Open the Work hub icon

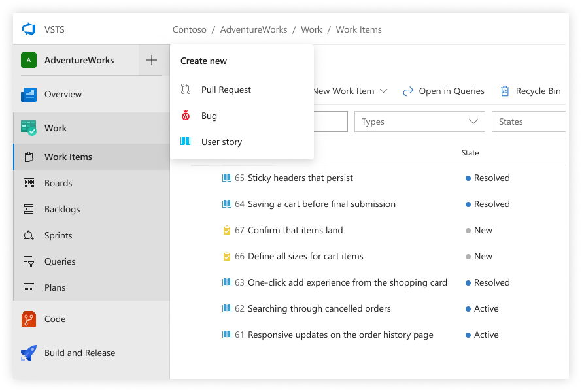(x=29, y=128)
